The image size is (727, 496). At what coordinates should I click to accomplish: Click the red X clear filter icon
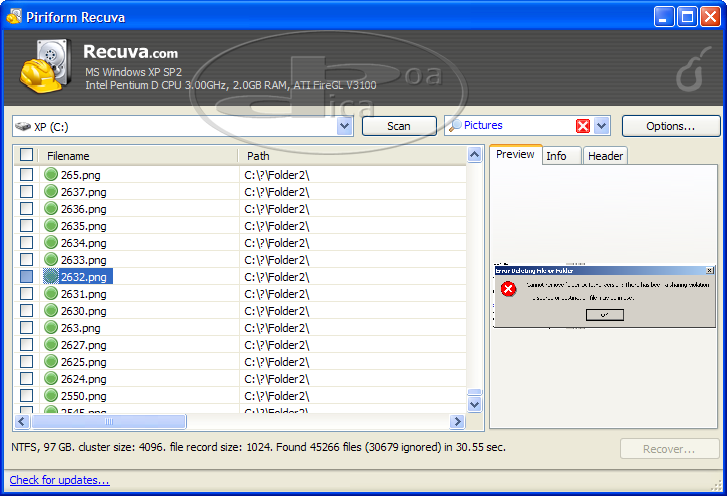583,126
